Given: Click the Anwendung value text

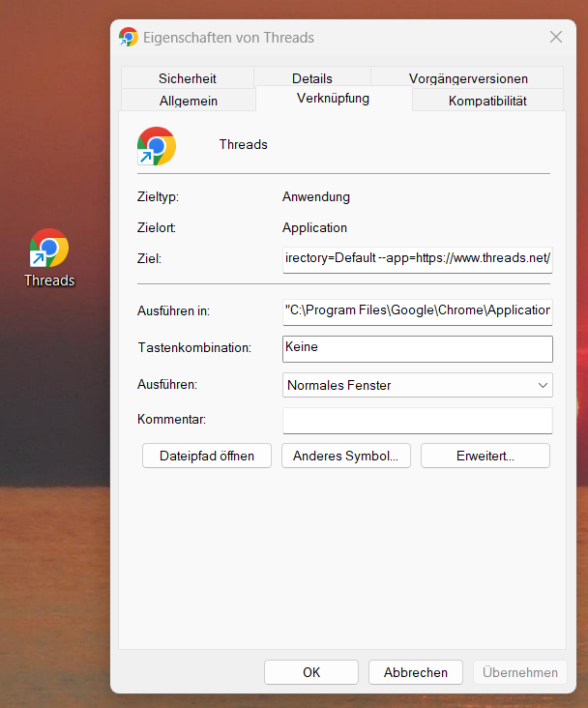Looking at the screenshot, I should point(316,197).
